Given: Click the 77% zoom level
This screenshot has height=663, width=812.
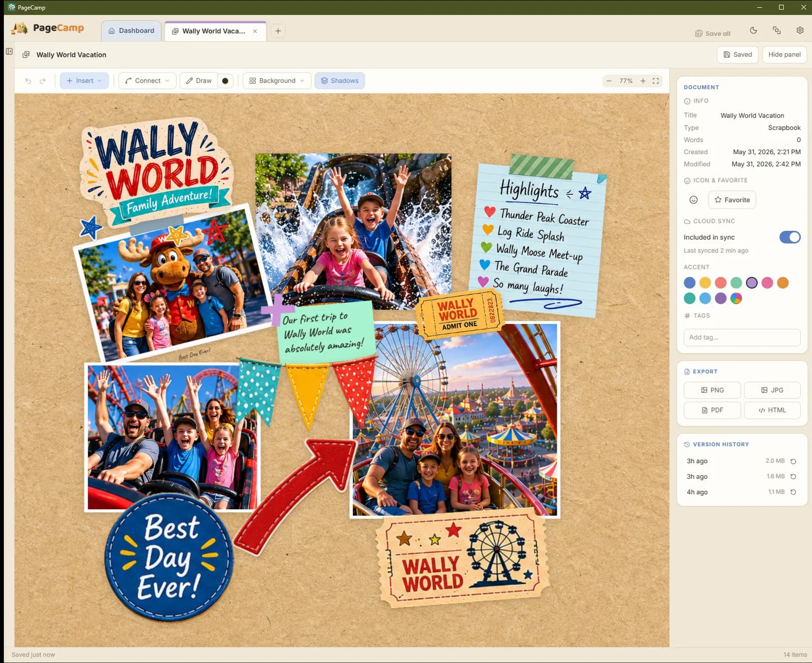Looking at the screenshot, I should (626, 81).
